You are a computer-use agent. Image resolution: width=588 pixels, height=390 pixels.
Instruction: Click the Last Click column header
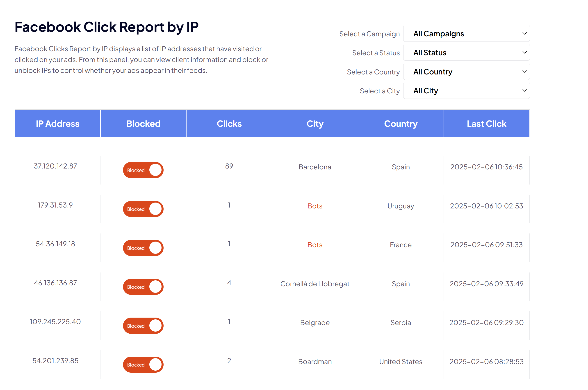[486, 124]
